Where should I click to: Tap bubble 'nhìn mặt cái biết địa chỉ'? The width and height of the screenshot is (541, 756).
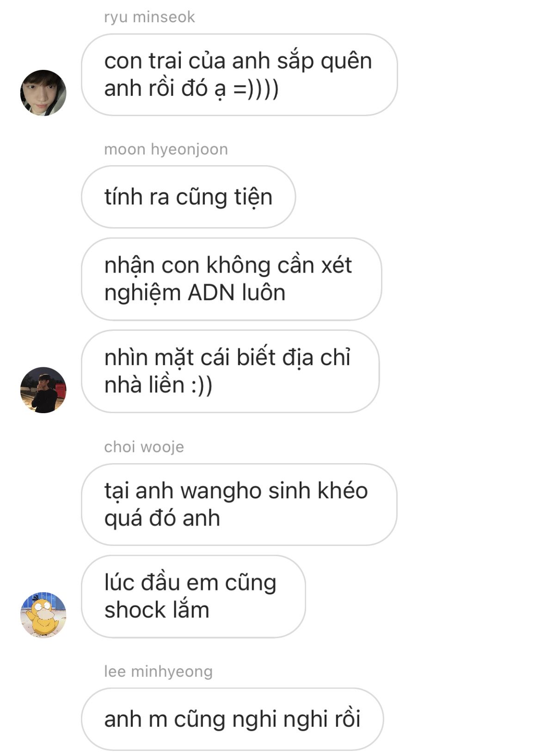[x=230, y=371]
